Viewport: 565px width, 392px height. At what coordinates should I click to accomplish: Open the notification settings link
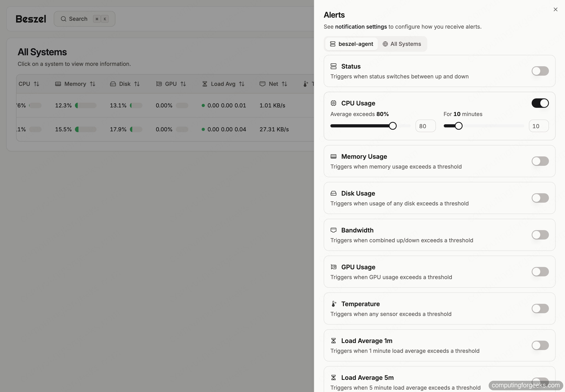(x=361, y=26)
